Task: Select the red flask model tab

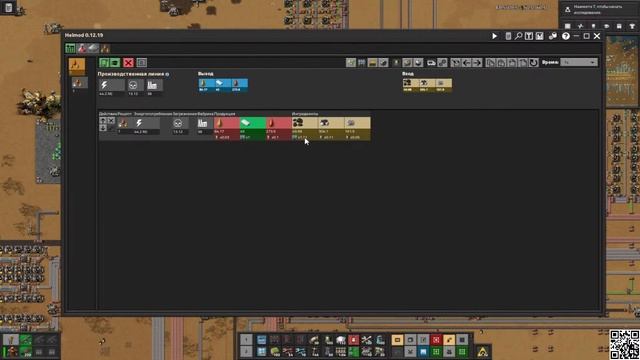Action: (82, 49)
